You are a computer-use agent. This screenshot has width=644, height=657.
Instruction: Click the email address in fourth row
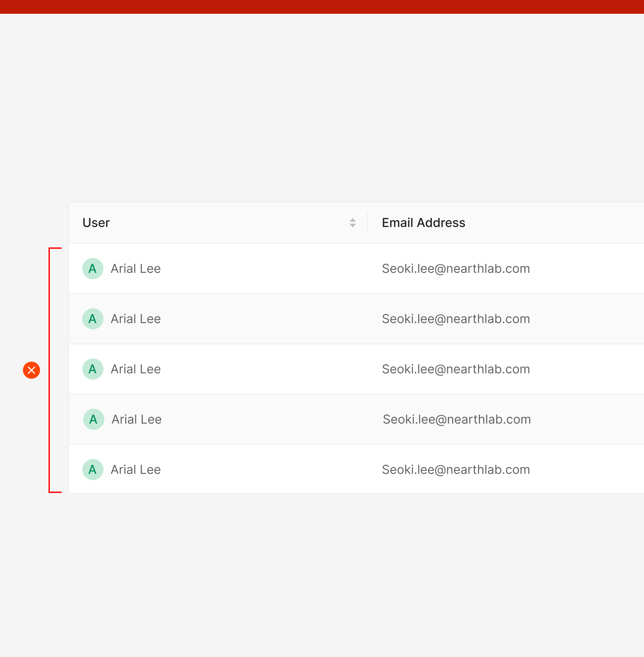pos(457,419)
